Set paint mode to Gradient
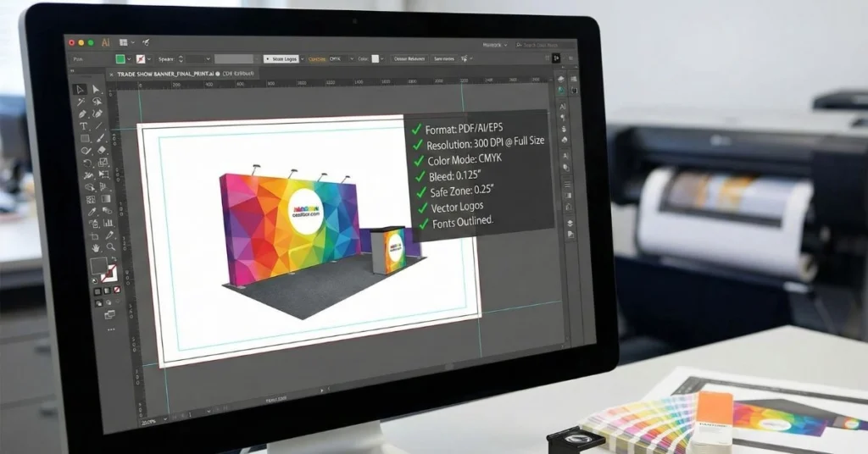868x454 pixels. 107,291
